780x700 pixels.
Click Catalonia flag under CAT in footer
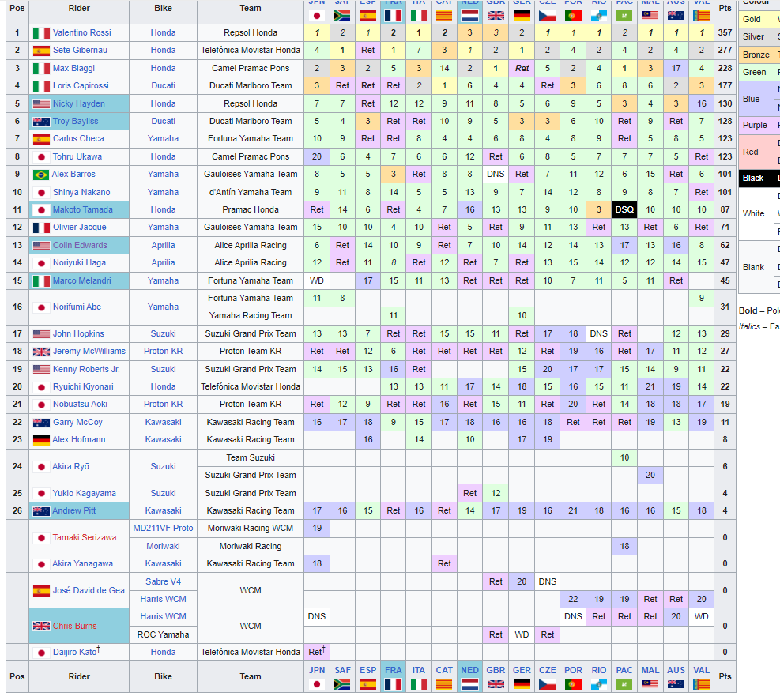pyautogui.click(x=444, y=684)
